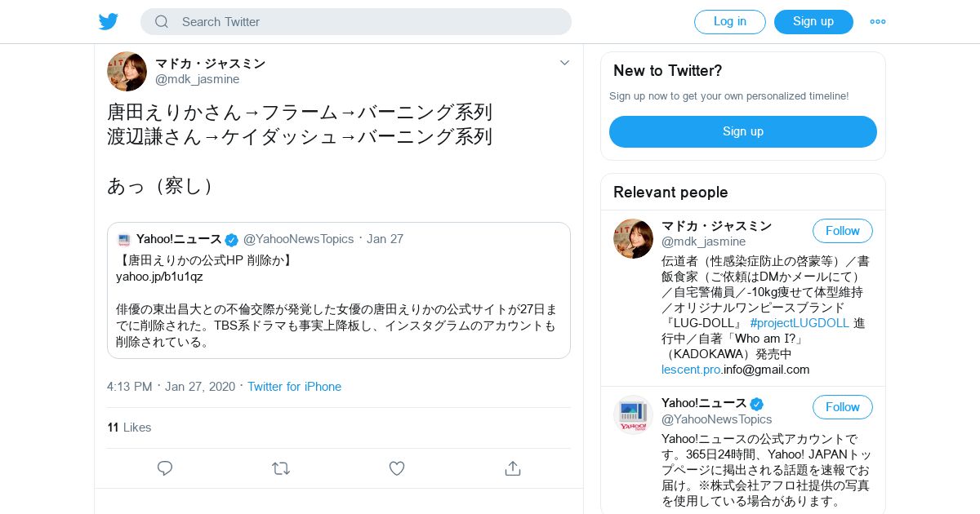Follow マドカ・ジャスミン in Relevant people
Image resolution: width=980 pixels, height=514 pixels.
click(842, 231)
